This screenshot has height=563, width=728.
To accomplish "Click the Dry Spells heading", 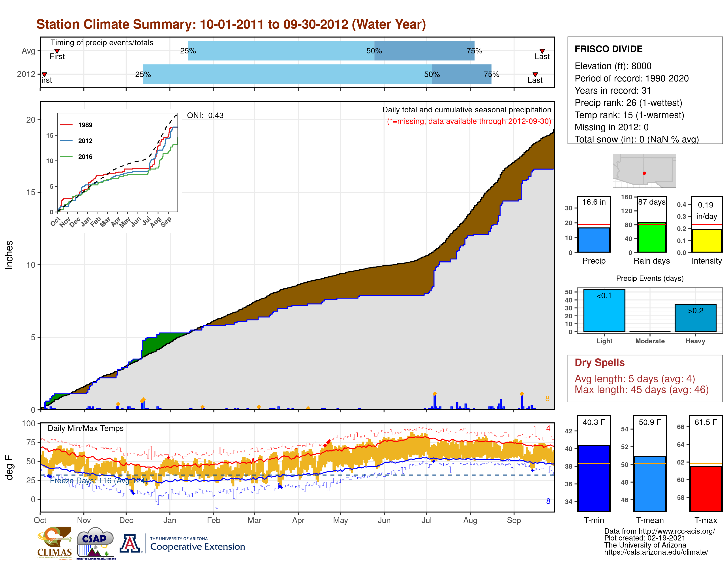I will [600, 363].
